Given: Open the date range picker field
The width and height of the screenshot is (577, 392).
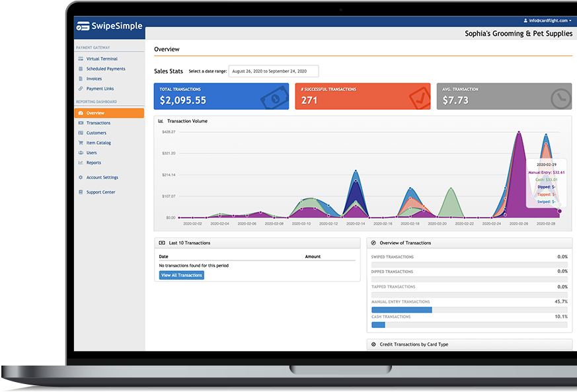Looking at the screenshot, I should [x=274, y=71].
